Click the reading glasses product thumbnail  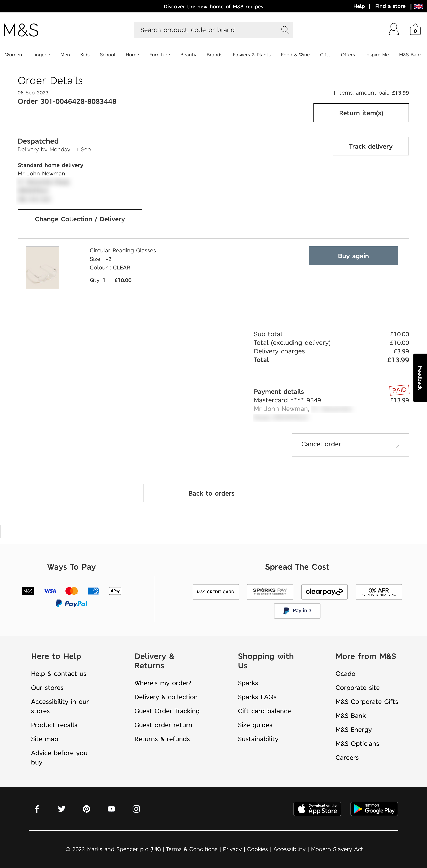[x=43, y=268]
